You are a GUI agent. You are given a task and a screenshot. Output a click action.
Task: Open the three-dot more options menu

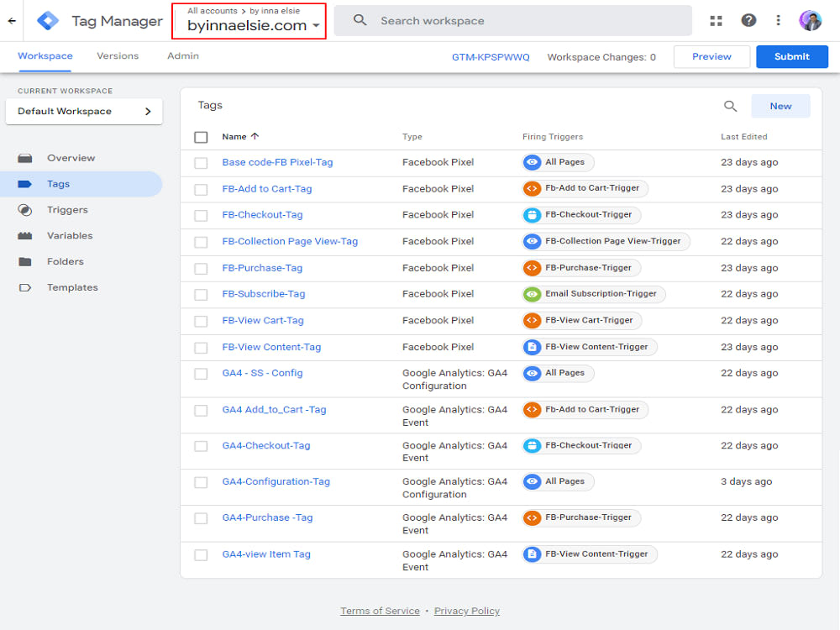pyautogui.click(x=779, y=20)
